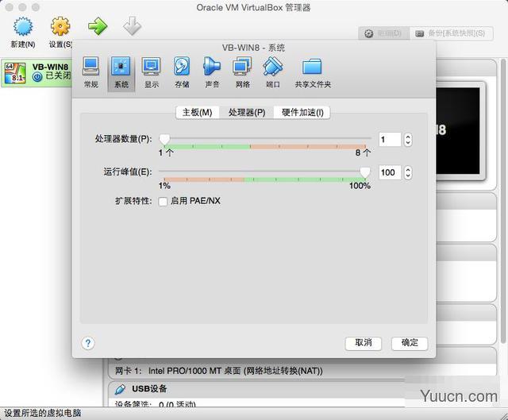Viewport: 508px width, 420px height.
Task: Click the USB设备 section header
Action: (x=302, y=389)
